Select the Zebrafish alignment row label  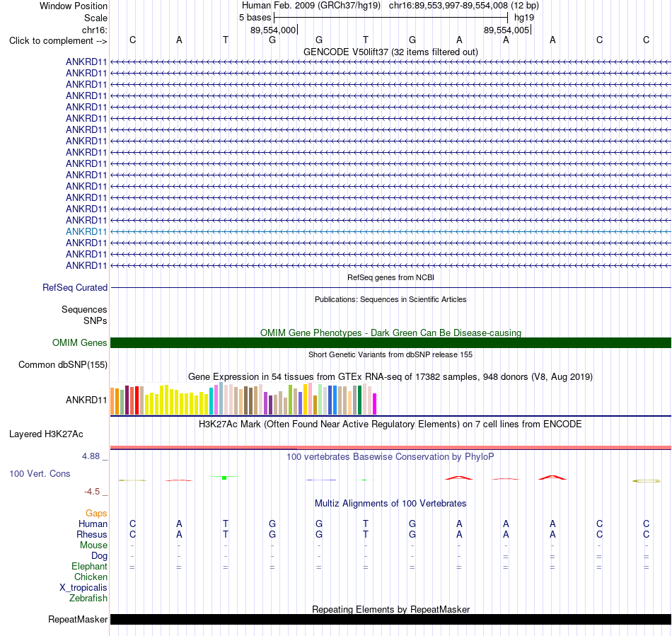coord(88,598)
